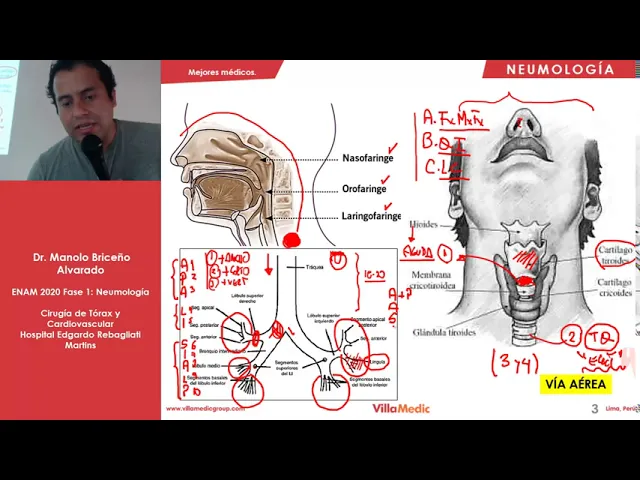Click the yellow 'VÍA AÉREA' label
640x480 pixels.
coord(576,384)
